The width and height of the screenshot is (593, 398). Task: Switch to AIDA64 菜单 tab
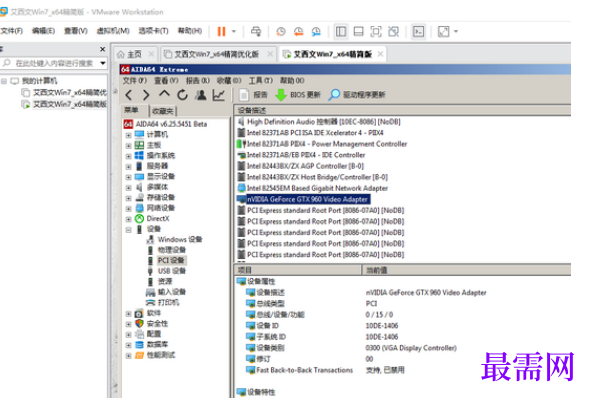131,110
